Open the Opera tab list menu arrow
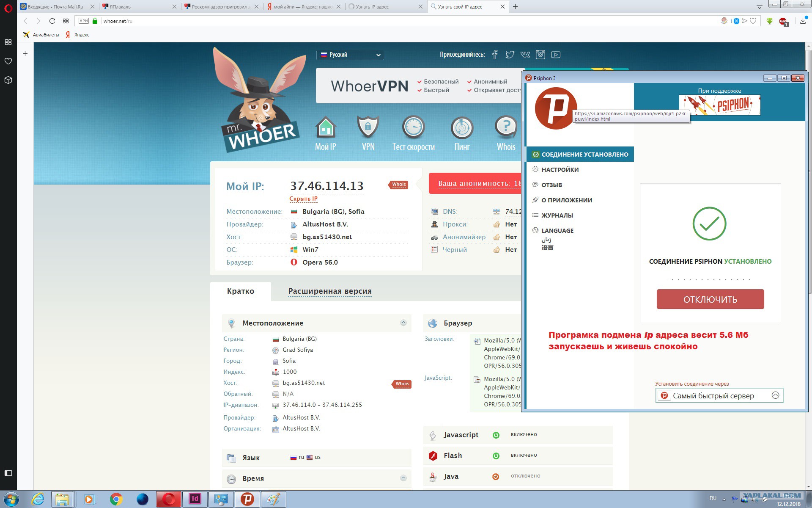The width and height of the screenshot is (812, 508). [759, 6]
